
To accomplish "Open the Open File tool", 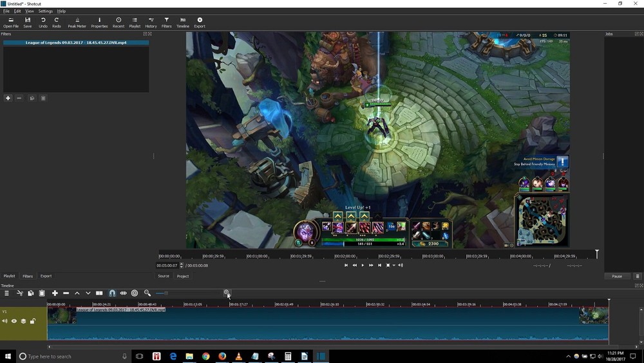I will coord(11,23).
